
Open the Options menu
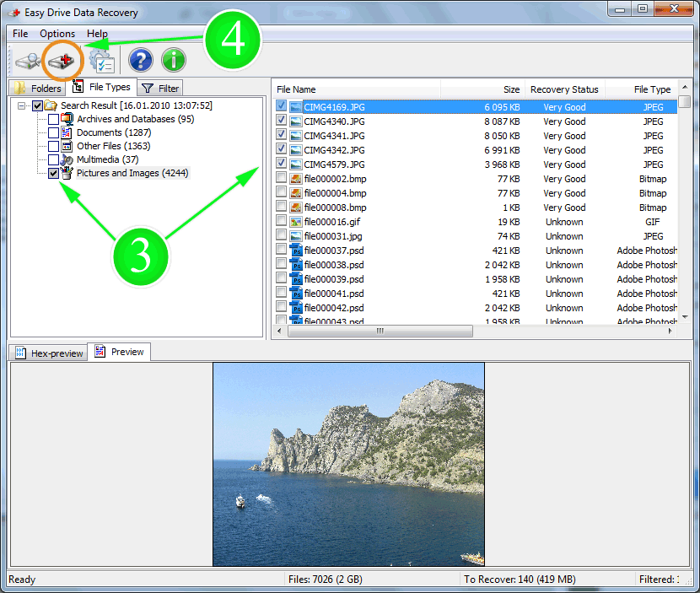tap(57, 34)
